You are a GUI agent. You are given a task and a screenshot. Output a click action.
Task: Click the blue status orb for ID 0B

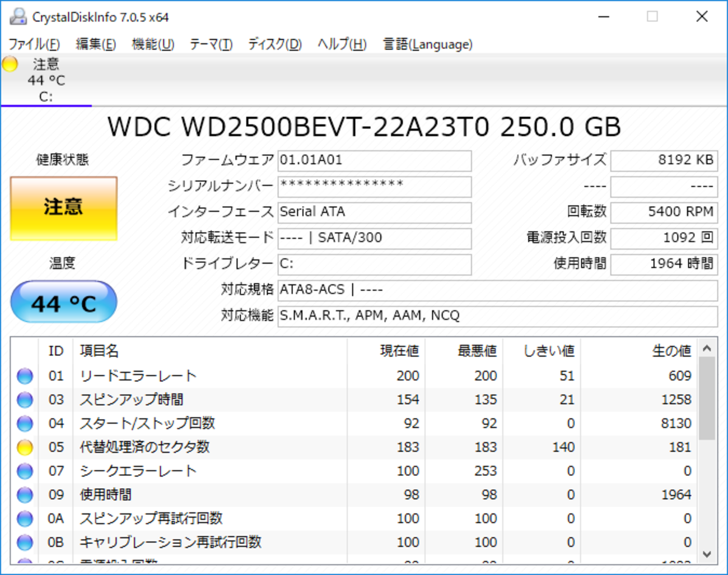(25, 542)
